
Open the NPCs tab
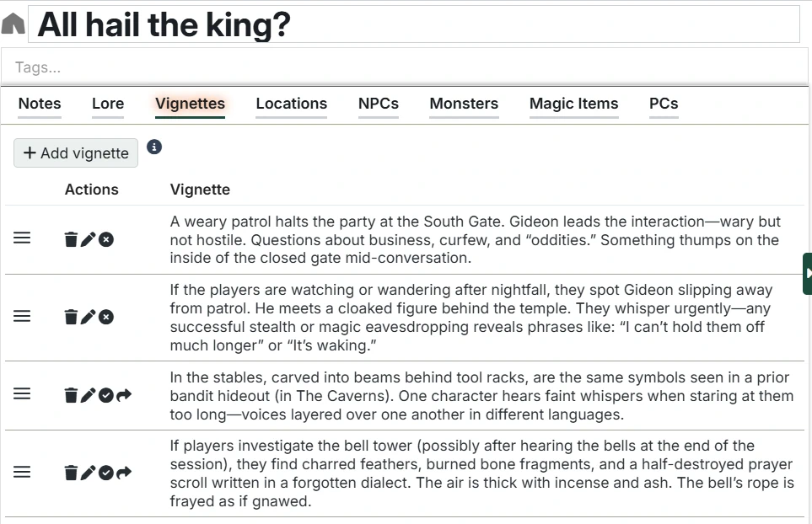(378, 104)
